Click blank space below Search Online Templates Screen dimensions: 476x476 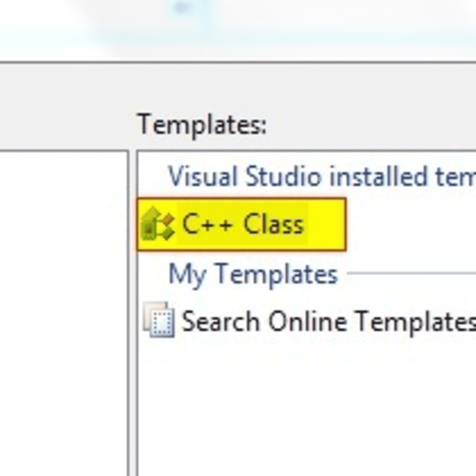[x=305, y=397]
